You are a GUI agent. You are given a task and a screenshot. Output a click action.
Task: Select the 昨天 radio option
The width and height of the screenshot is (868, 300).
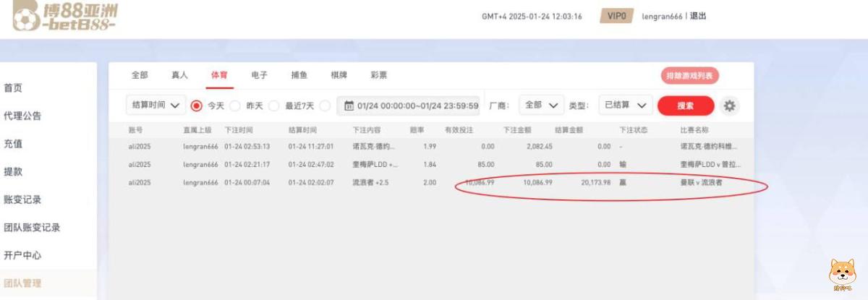(235, 106)
